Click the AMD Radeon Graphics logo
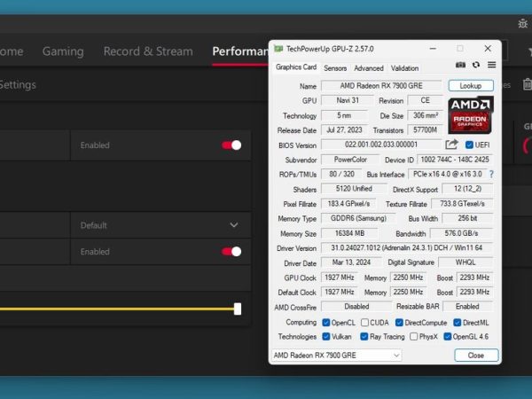Image resolution: width=532 pixels, height=399 pixels. point(471,115)
